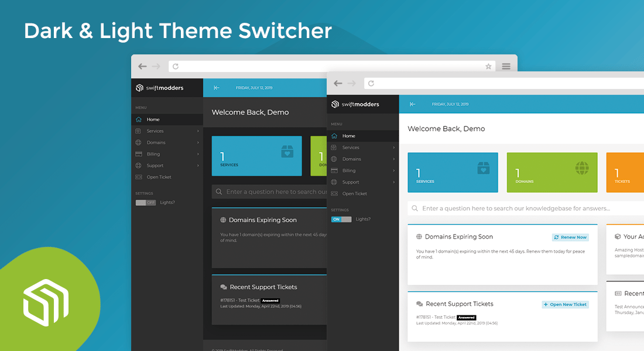Click Services icon in dark-theme sidebar
The width and height of the screenshot is (644, 351).
138,131
